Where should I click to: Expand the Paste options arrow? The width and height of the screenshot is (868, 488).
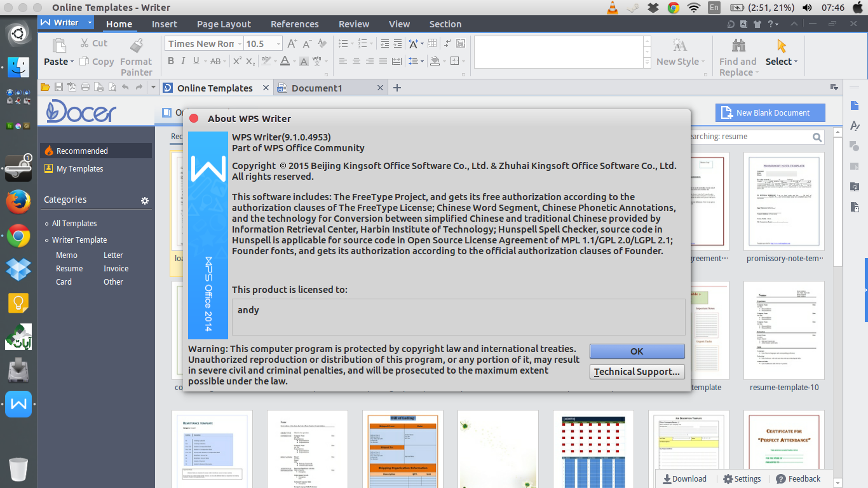tap(72, 62)
